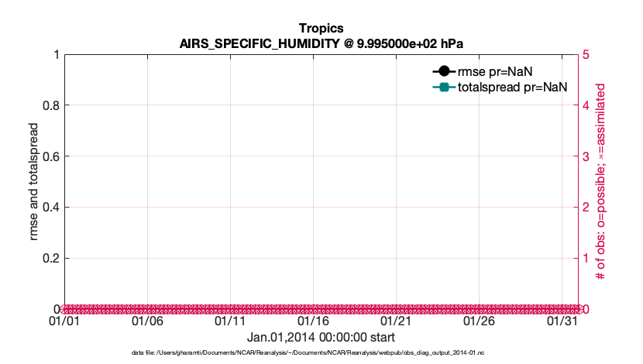Click the 0.8 left y-axis tick label
Viewport: 643px width, 364px height.
coord(50,105)
